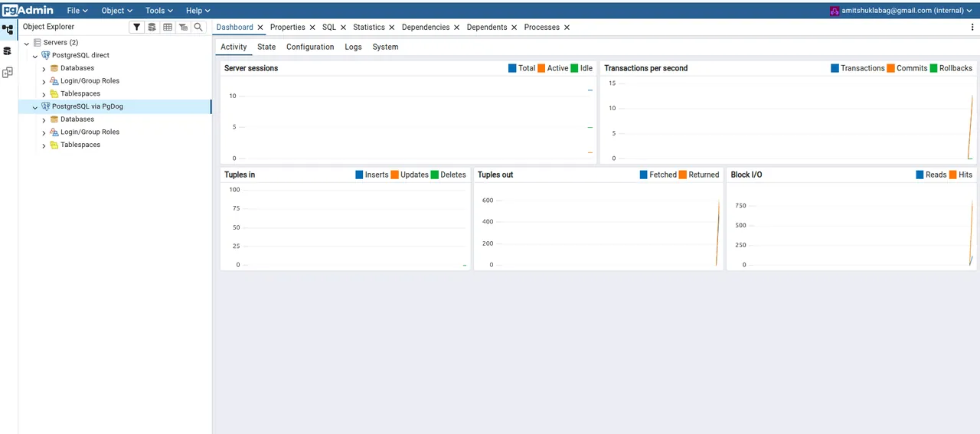Click the View Data table toolbar icon
The width and height of the screenshot is (980, 434).
pos(167,27)
